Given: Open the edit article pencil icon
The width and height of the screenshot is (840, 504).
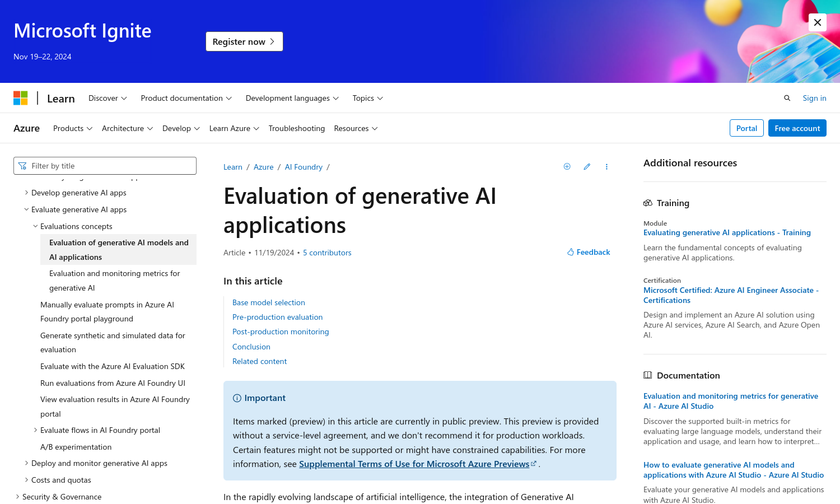Looking at the screenshot, I should click(586, 166).
